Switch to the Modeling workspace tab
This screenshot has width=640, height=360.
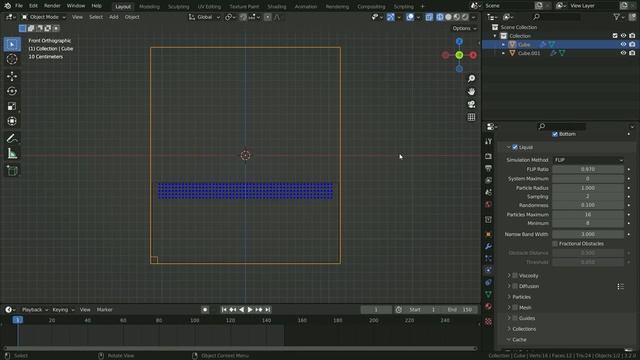[149, 7]
